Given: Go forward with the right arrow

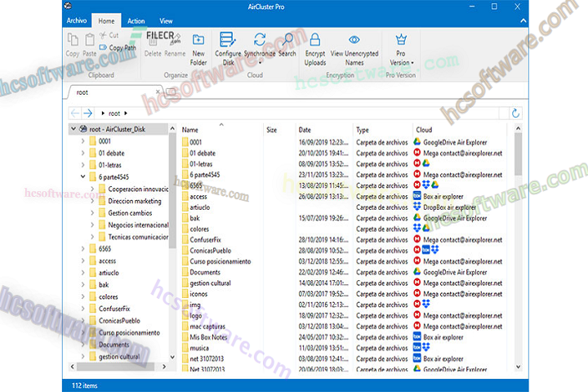Looking at the screenshot, I should click(x=87, y=113).
